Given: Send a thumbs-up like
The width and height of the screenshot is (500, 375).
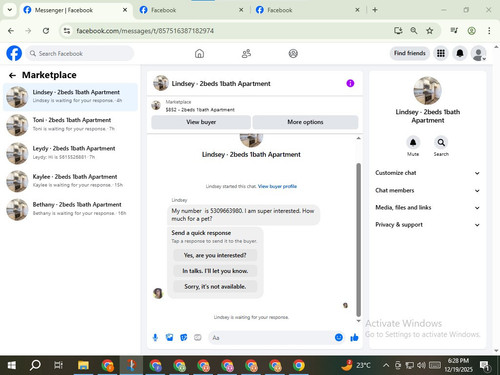Looking at the screenshot, I should pyautogui.click(x=354, y=338).
